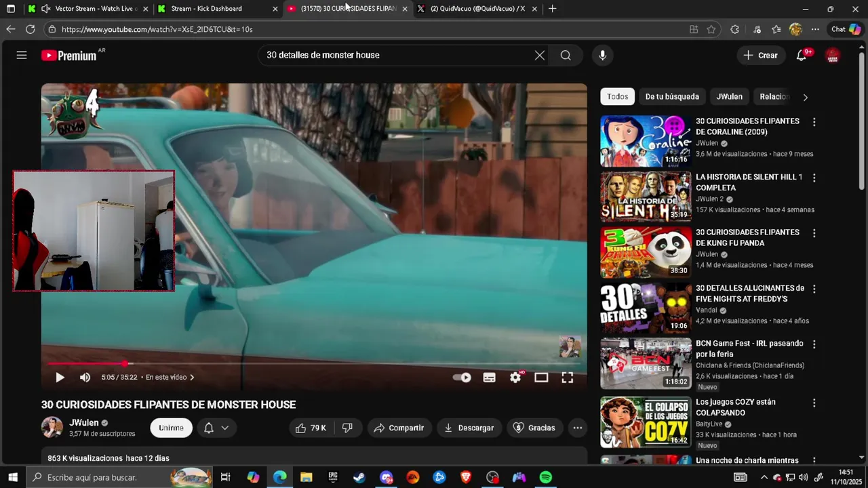Start voice search with microphone

point(602,56)
